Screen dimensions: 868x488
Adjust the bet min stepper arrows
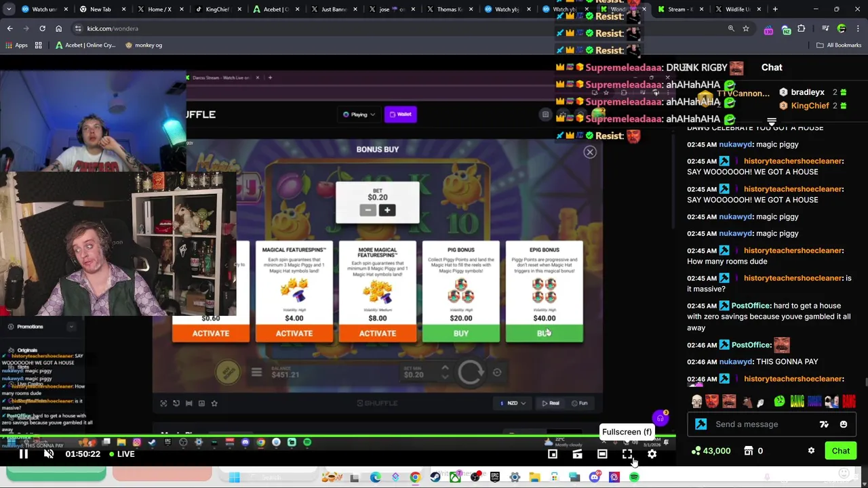tap(445, 372)
